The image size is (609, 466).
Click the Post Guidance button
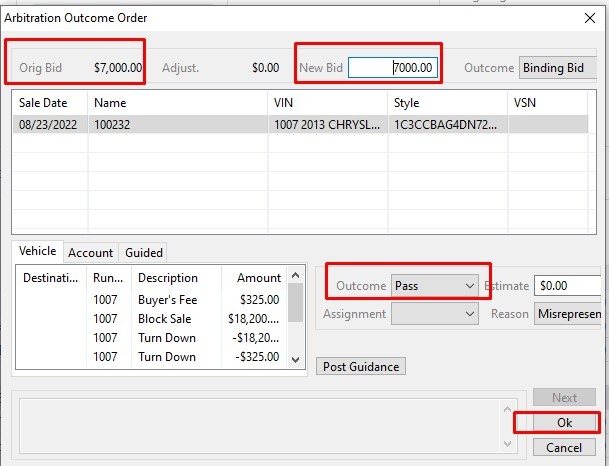click(361, 366)
